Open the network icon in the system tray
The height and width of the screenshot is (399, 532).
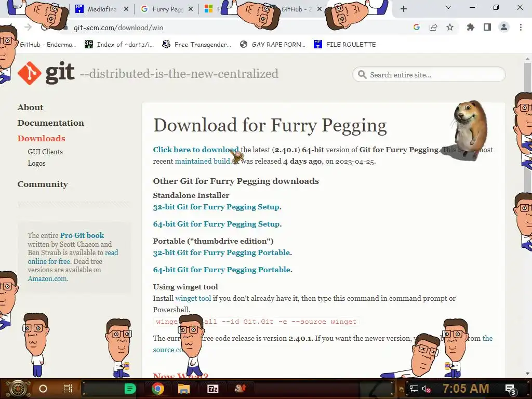[414, 389]
